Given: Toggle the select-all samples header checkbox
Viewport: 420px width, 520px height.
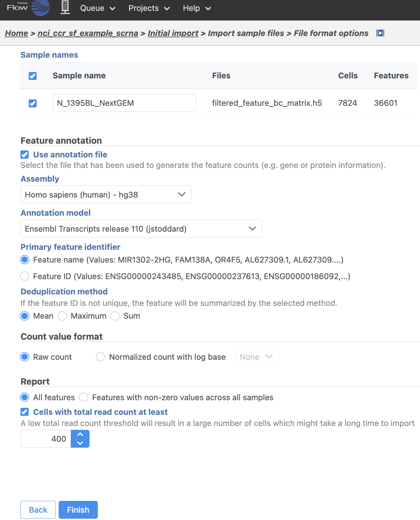Looking at the screenshot, I should click(33, 76).
